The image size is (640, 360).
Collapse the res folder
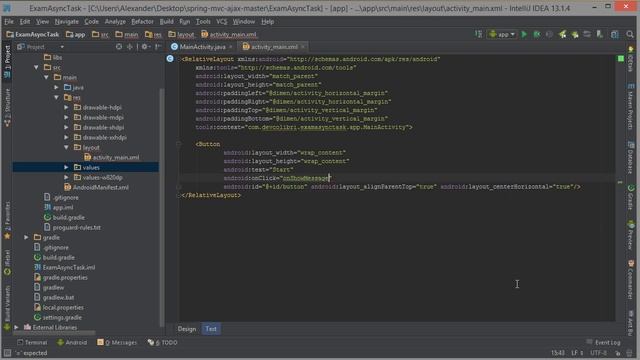(x=56, y=97)
